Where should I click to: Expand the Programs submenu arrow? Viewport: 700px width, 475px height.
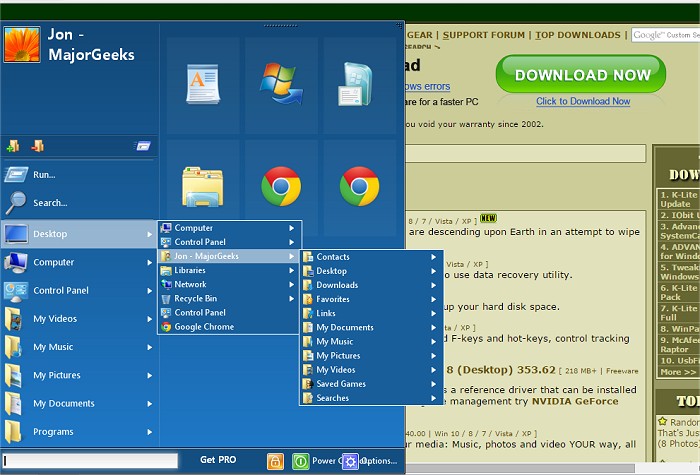tap(150, 432)
